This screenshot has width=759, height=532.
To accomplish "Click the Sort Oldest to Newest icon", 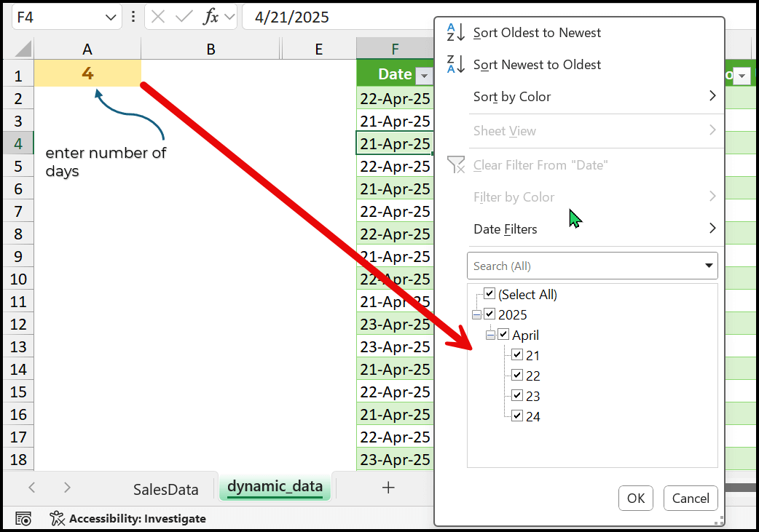I will tap(456, 33).
